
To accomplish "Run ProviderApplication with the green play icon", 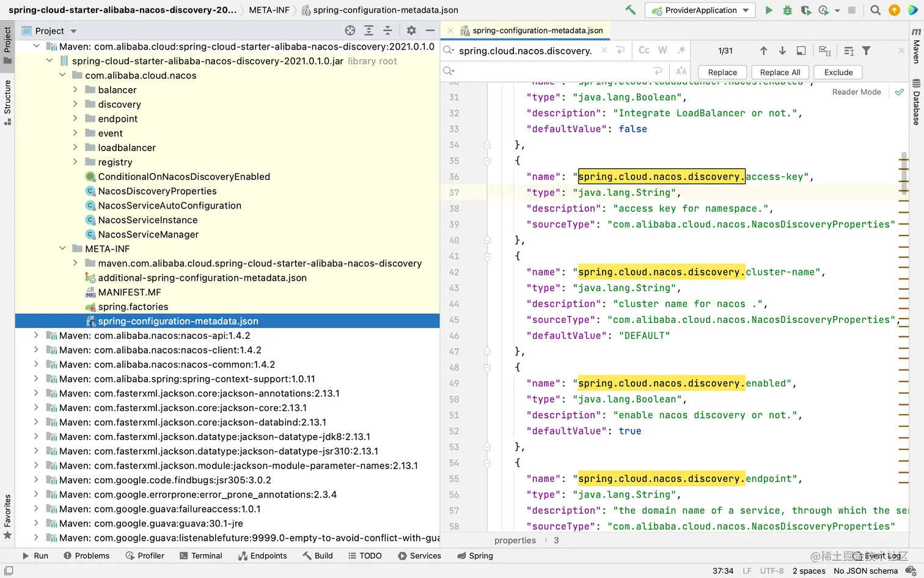I will click(769, 10).
